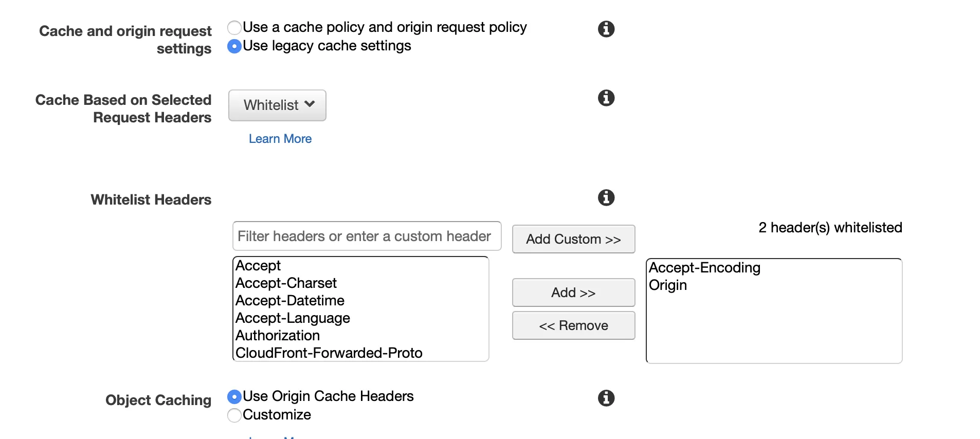
Task: Select 'Use Origin Cache Headers' radio
Action: point(234,397)
